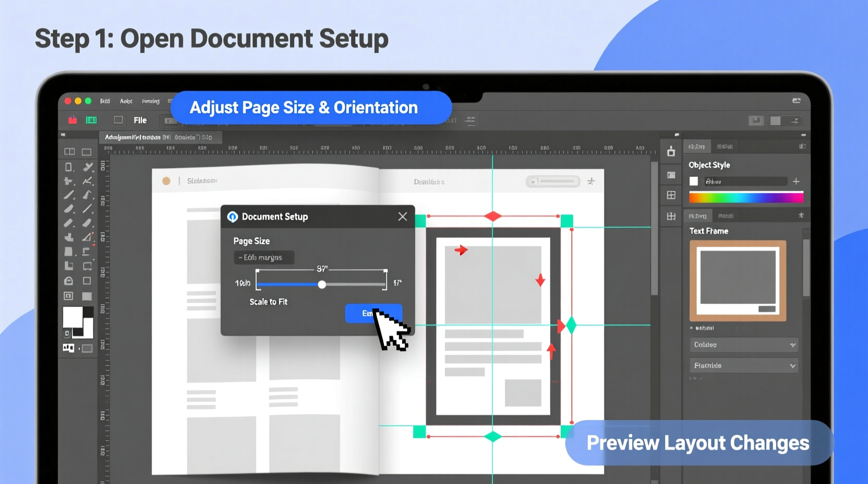Open the File menu
This screenshot has width=868, height=484.
point(140,120)
